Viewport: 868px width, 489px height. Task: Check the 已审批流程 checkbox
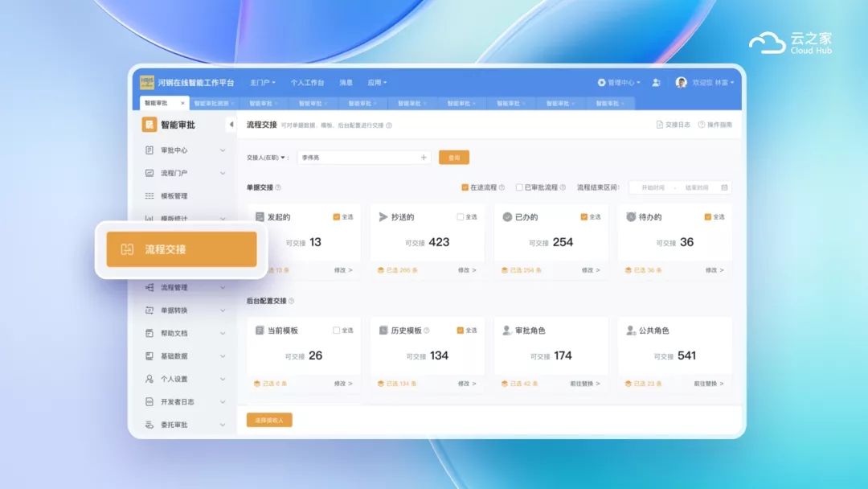[519, 187]
